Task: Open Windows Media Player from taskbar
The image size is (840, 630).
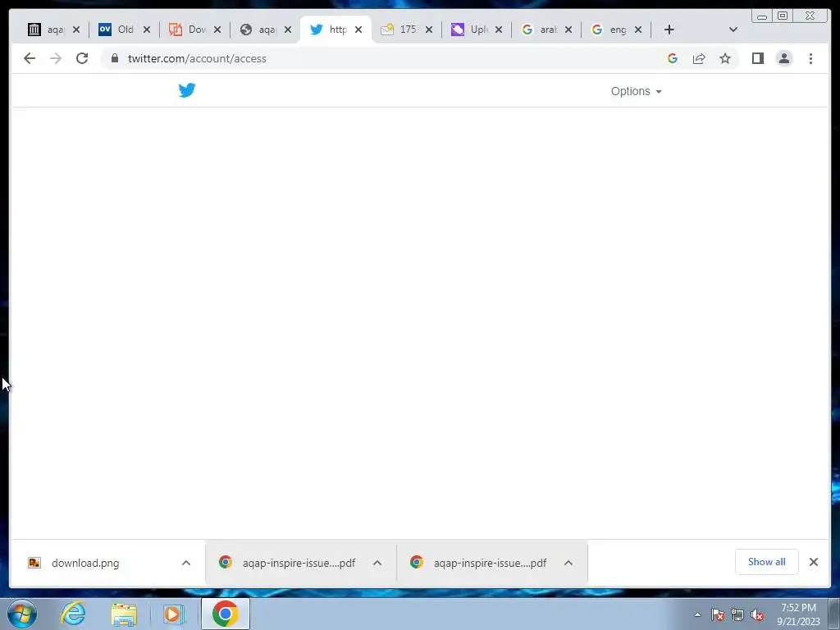Action: 174,614
